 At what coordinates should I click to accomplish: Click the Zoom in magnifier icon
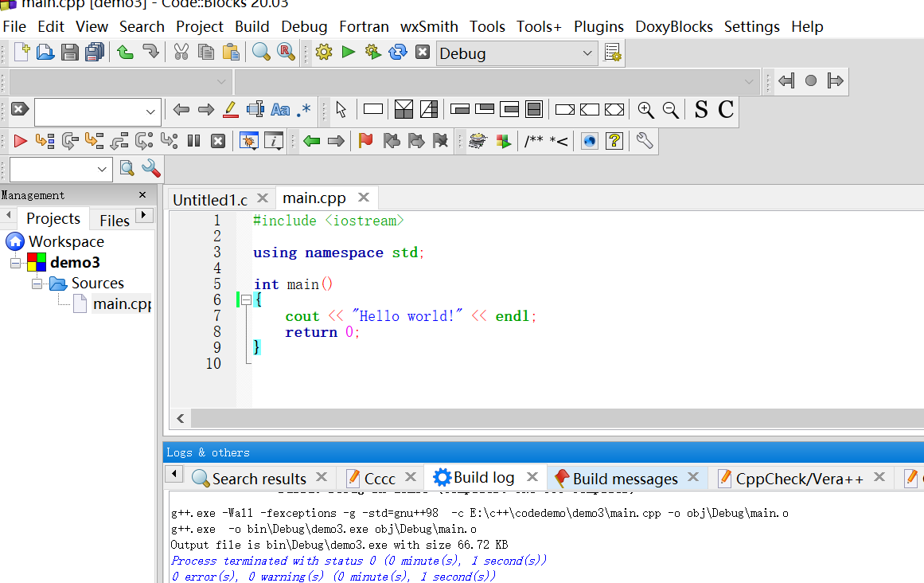pyautogui.click(x=645, y=110)
